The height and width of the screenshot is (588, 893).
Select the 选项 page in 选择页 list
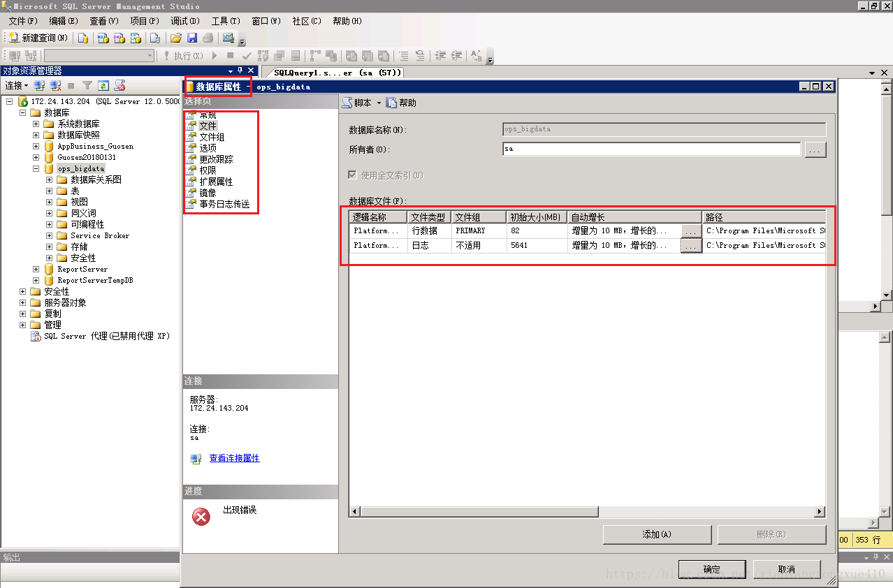point(208,148)
